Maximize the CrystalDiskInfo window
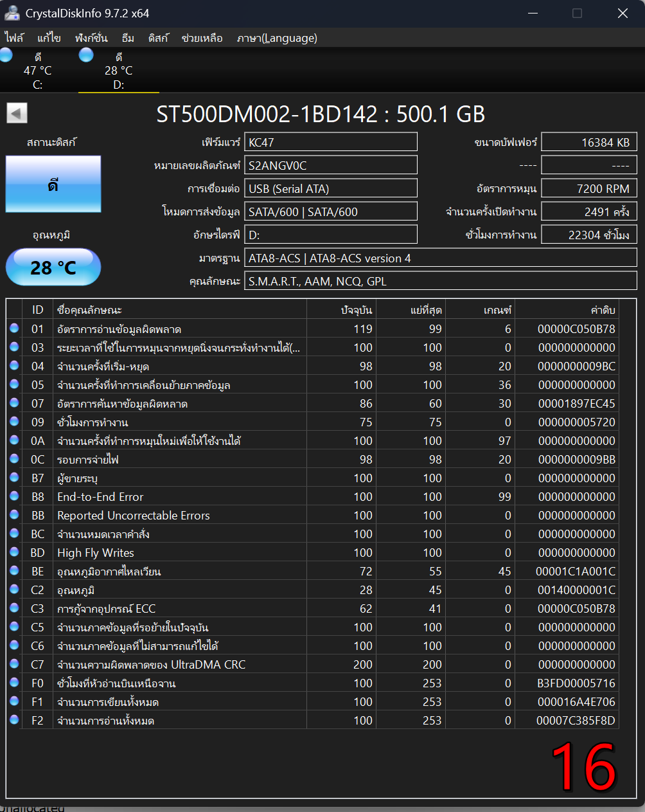This screenshot has height=812, width=645. [x=577, y=14]
